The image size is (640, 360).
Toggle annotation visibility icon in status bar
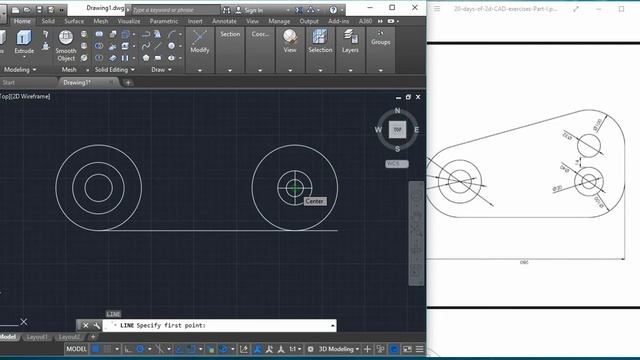pyautogui.click(x=258, y=349)
